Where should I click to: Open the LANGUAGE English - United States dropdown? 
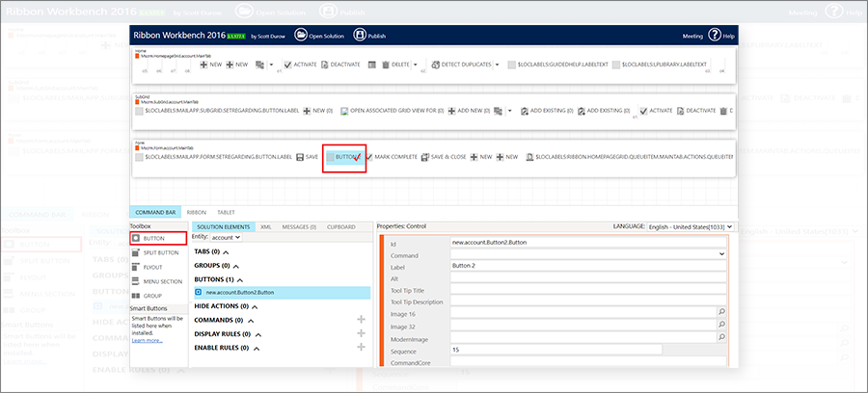pyautogui.click(x=690, y=226)
